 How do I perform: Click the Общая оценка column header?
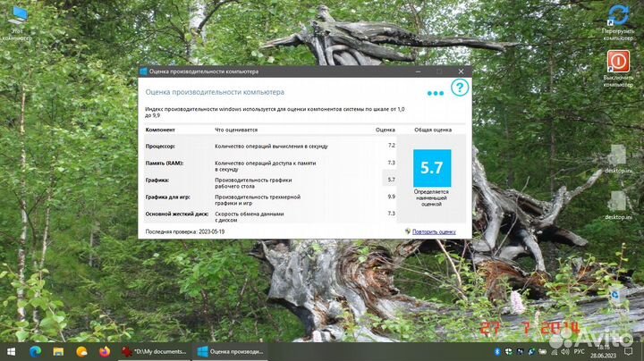(x=433, y=130)
